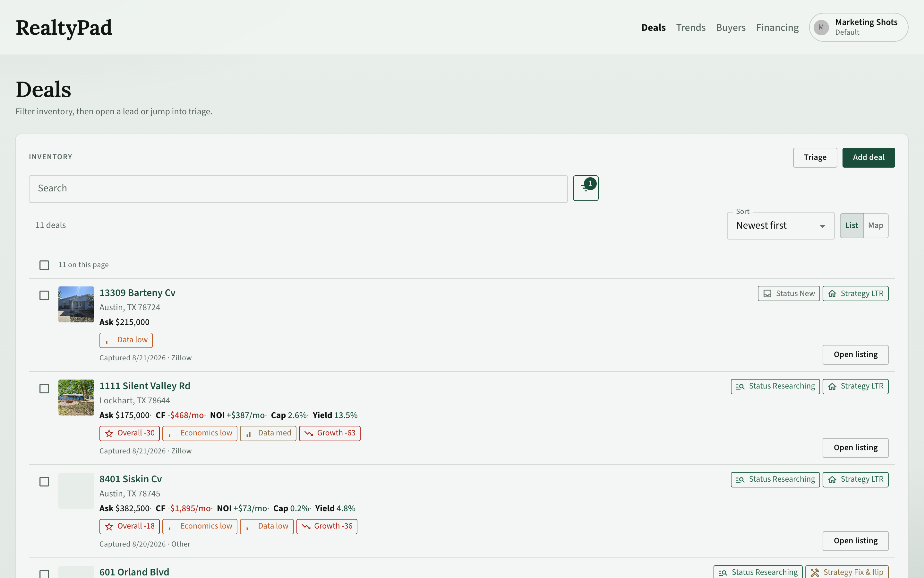The width and height of the screenshot is (924, 578).
Task: Open the Trends nav item
Action: click(x=691, y=28)
